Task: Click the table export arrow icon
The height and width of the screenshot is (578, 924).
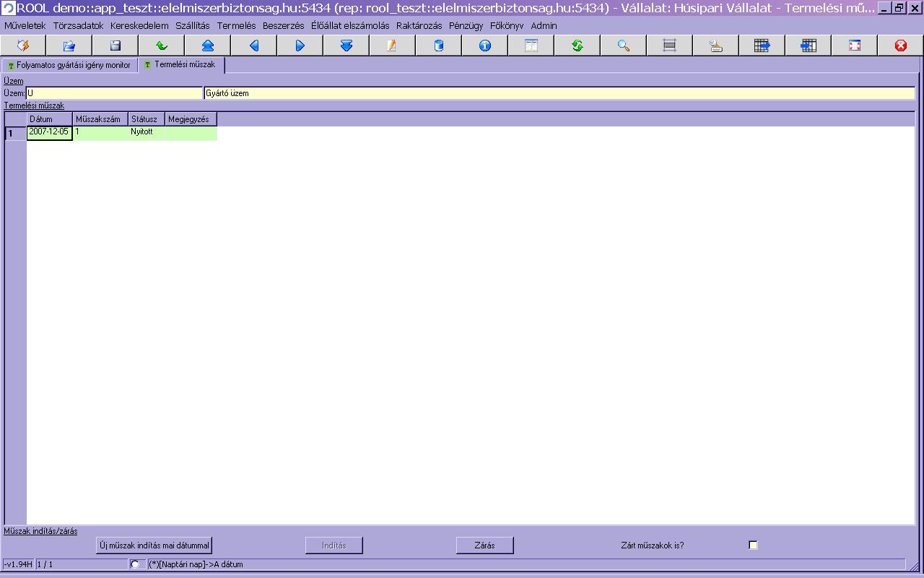Action: point(762,46)
